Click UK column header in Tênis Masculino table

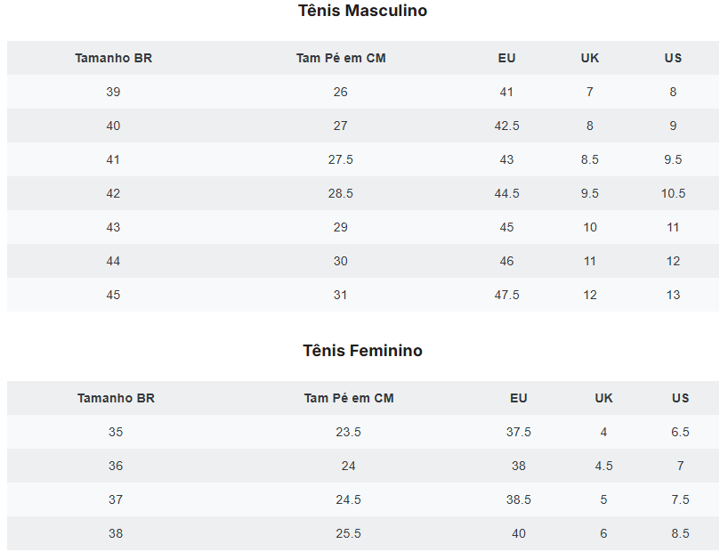coord(590,58)
